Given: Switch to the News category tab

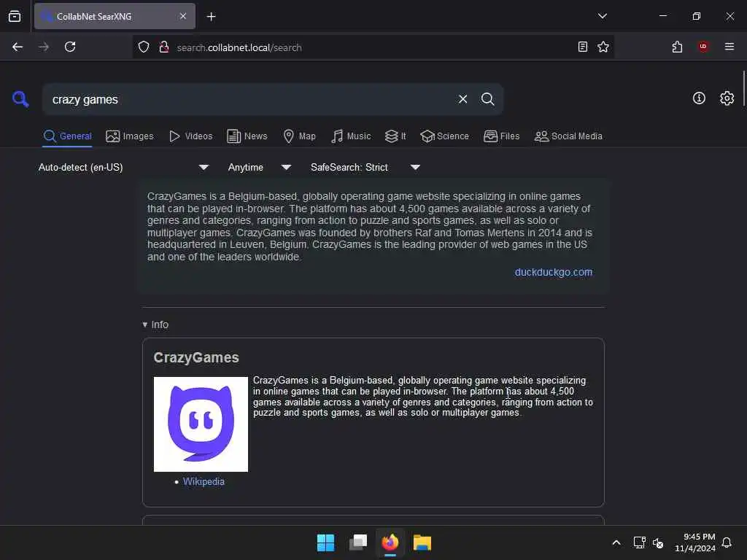Looking at the screenshot, I should 247,136.
